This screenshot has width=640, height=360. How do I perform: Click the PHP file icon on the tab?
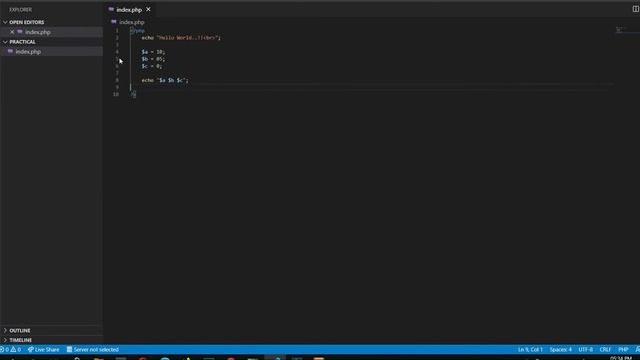point(111,9)
